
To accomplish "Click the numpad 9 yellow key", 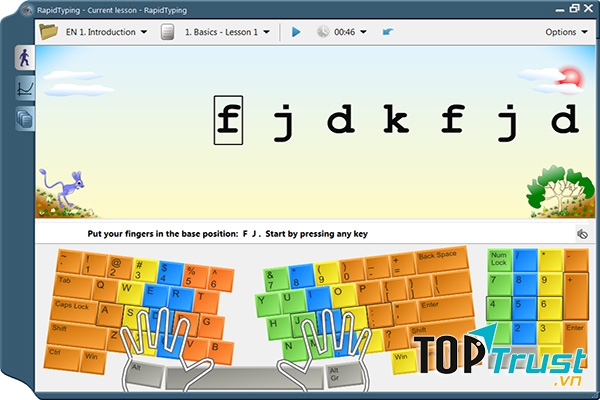I will (x=550, y=284).
